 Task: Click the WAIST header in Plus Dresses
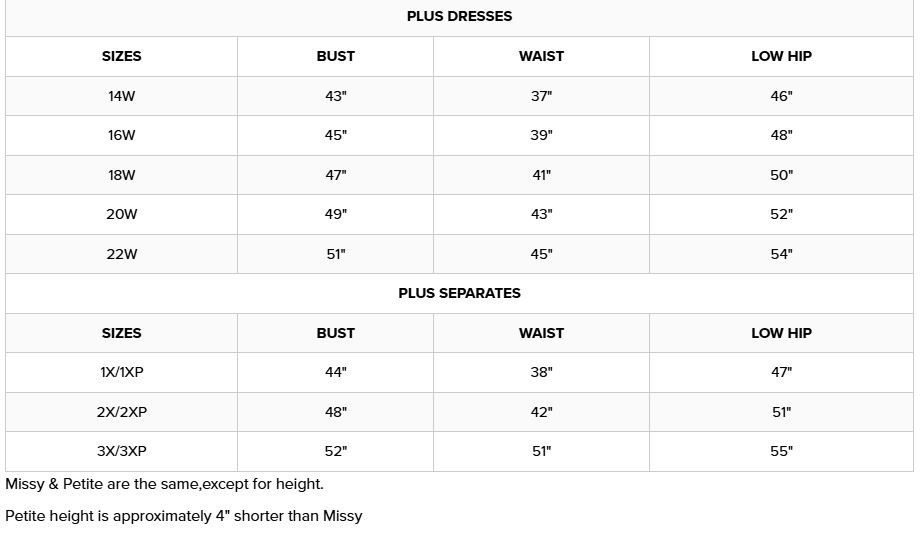point(541,56)
